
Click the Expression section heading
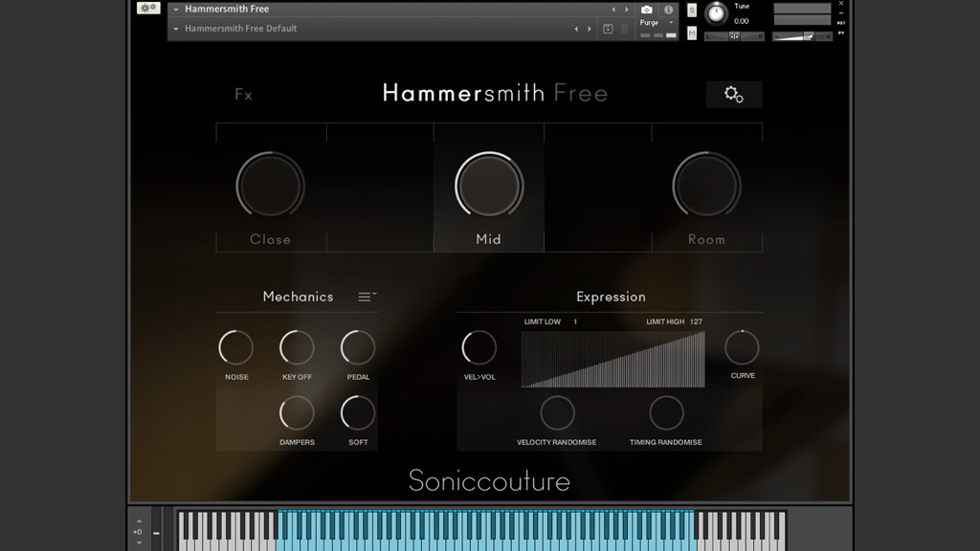[611, 297]
